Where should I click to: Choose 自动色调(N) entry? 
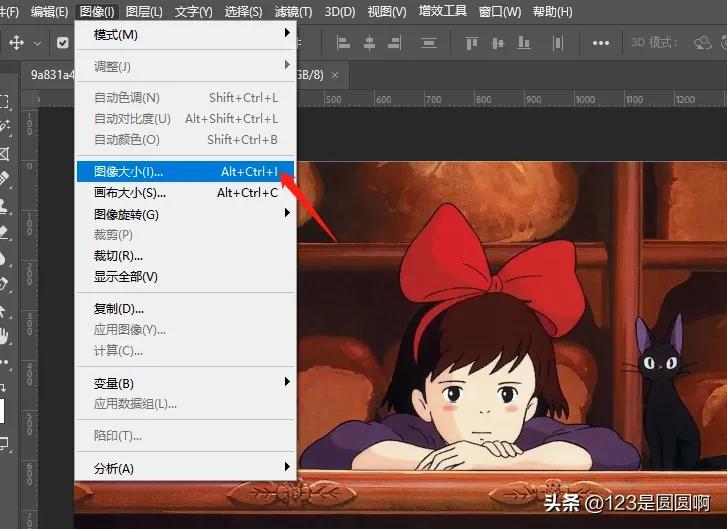pos(185,98)
